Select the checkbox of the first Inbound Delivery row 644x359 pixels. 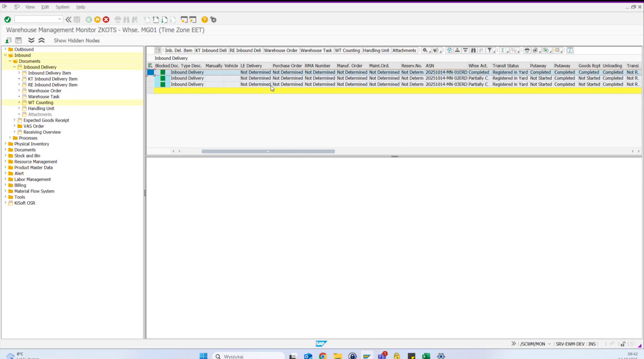(150, 72)
